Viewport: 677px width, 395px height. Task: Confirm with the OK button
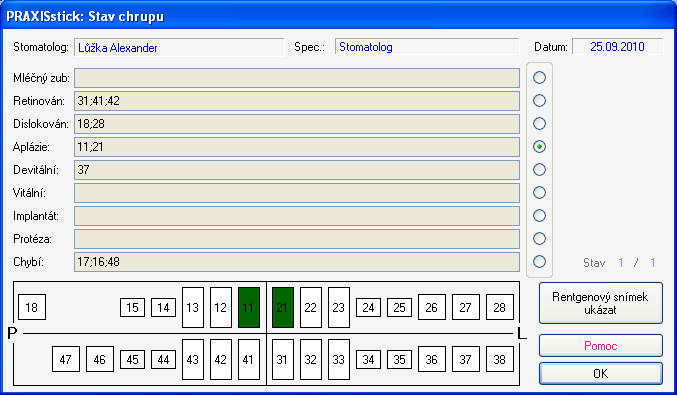point(601,373)
